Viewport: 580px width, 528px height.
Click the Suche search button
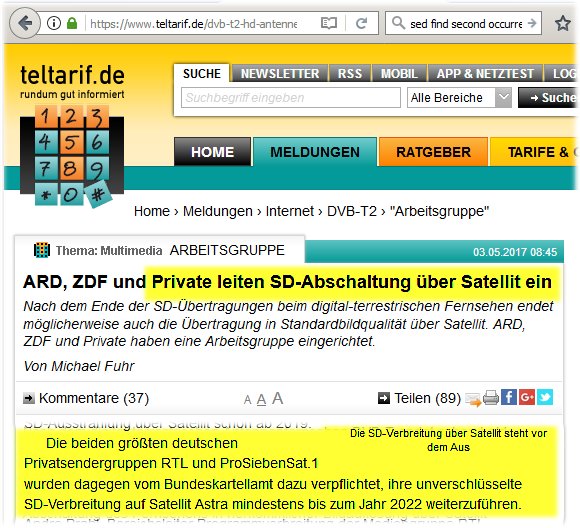pyautogui.click(x=549, y=98)
